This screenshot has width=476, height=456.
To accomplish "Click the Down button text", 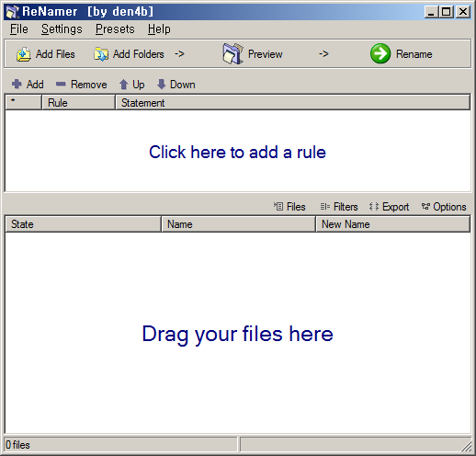I will (x=183, y=85).
